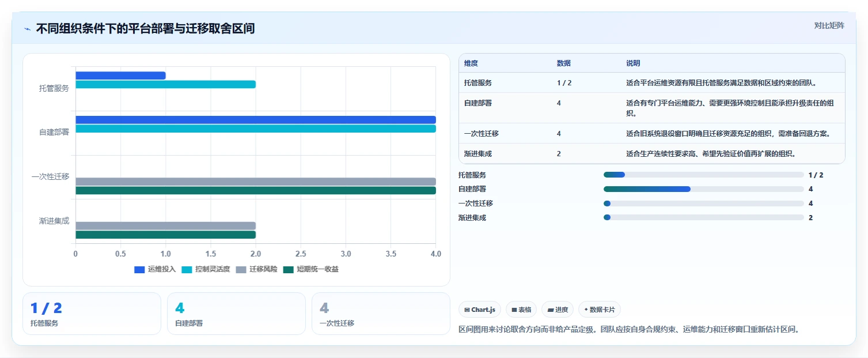Toggle the 控制灵活度 legend swatch
The height and width of the screenshot is (358, 868).
point(187,269)
